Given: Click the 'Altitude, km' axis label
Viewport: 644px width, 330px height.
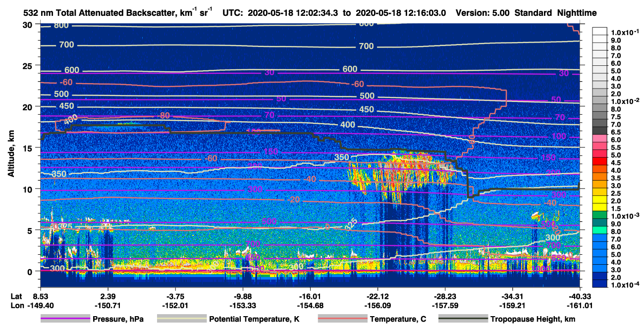Looking at the screenshot, I should pyautogui.click(x=11, y=154).
